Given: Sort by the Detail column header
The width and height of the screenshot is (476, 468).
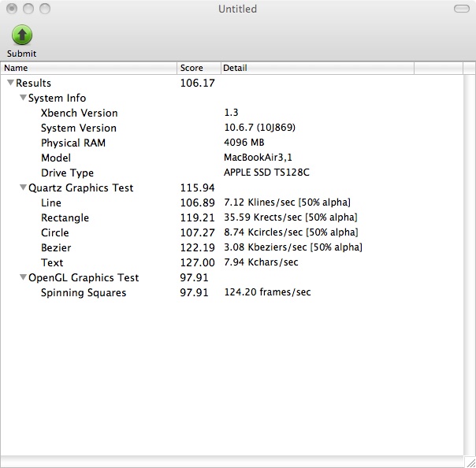Looking at the screenshot, I should [x=318, y=68].
